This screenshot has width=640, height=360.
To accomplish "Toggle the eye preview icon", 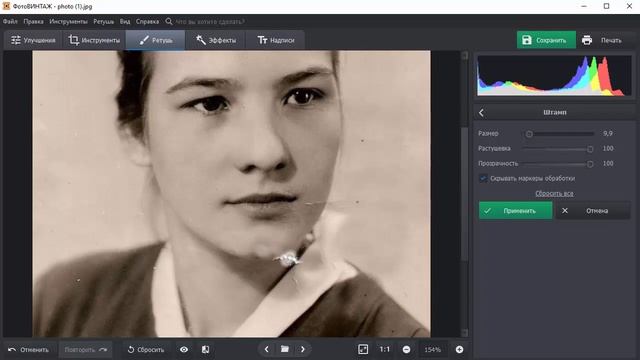I will tap(184, 349).
